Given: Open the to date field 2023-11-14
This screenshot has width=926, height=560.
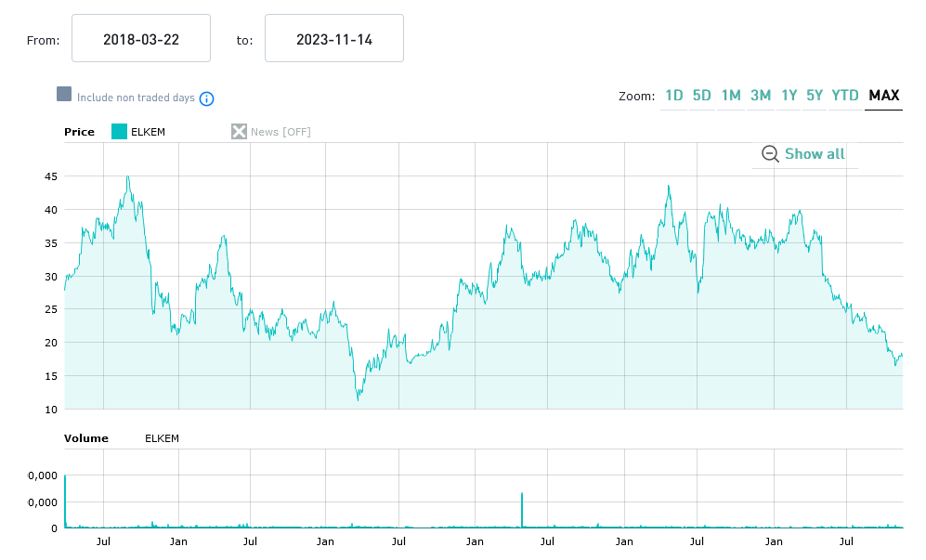Looking at the screenshot, I should 334,39.
